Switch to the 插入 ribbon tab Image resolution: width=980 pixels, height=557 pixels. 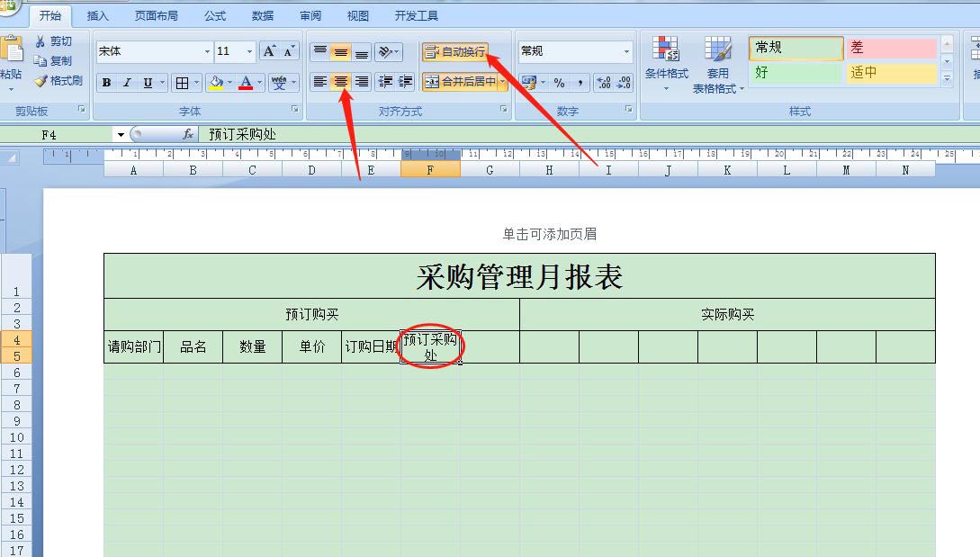click(x=96, y=14)
